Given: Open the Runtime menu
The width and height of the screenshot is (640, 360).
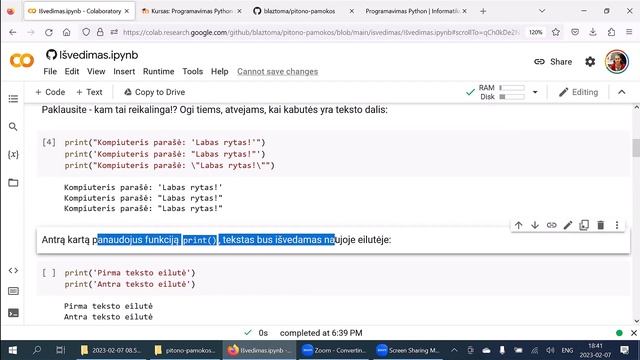Looking at the screenshot, I should 158,71.
